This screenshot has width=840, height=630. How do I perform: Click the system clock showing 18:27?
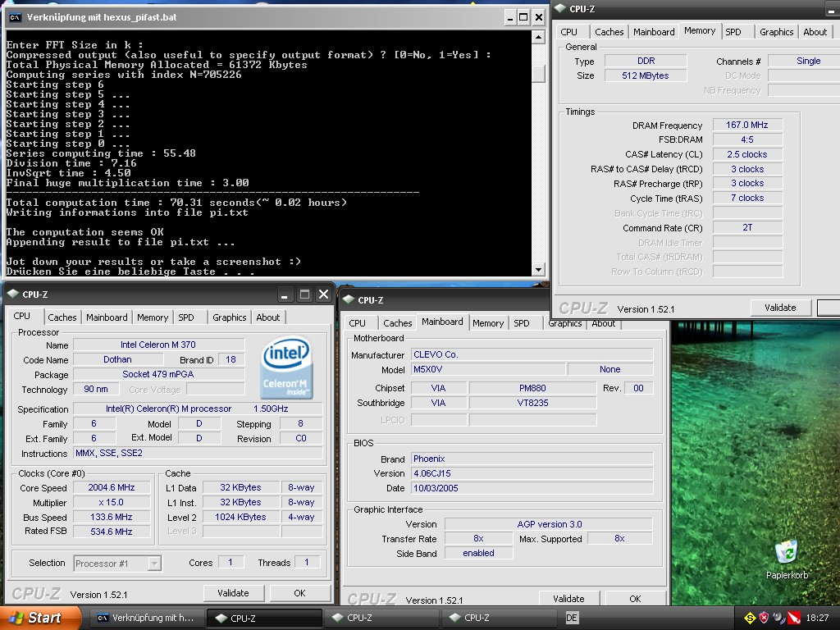coord(817,619)
